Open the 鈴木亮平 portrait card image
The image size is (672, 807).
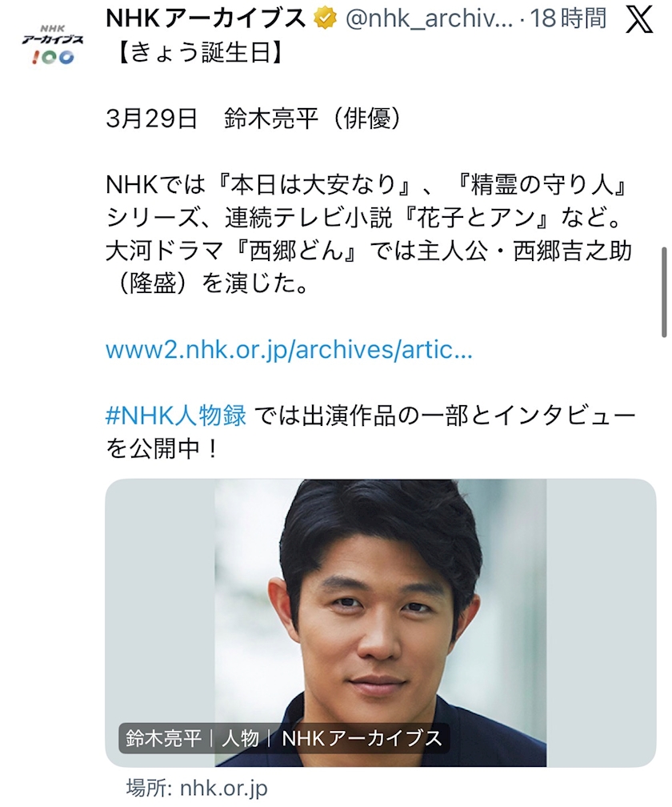click(381, 623)
